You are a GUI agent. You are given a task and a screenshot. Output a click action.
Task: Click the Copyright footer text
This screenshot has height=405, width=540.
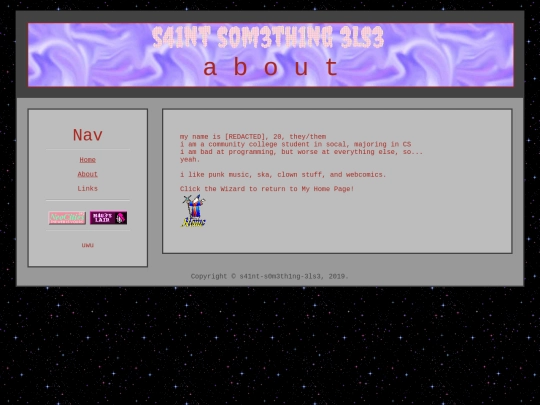click(x=270, y=276)
